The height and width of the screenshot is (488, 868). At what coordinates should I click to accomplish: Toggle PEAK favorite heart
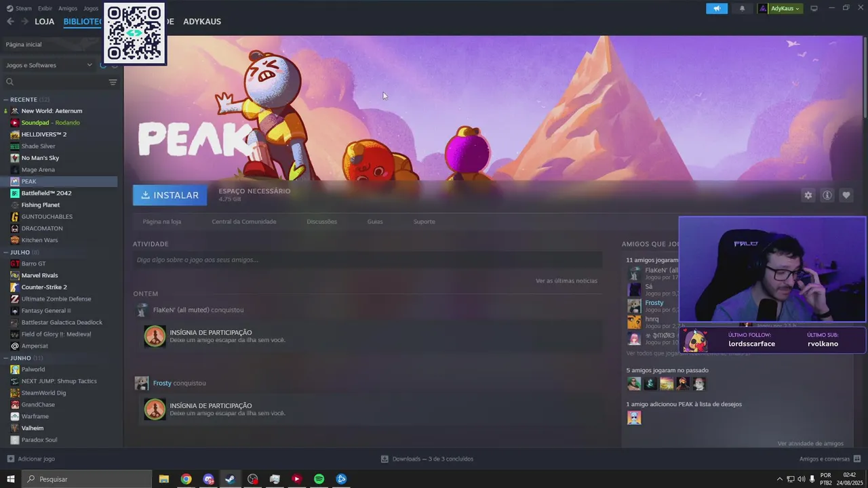pos(846,195)
